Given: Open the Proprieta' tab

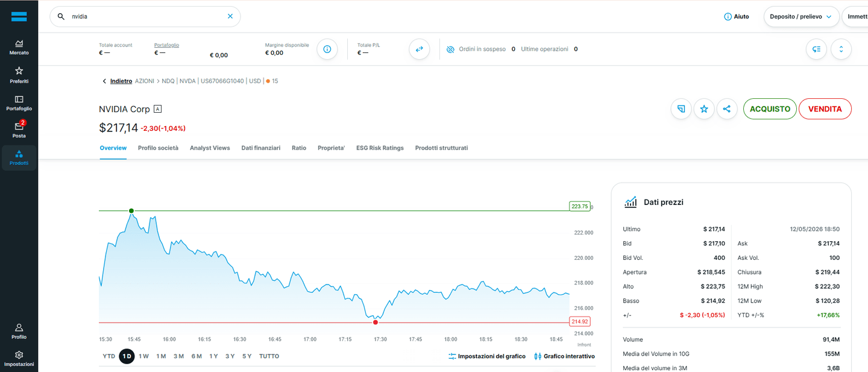Looking at the screenshot, I should (331, 148).
